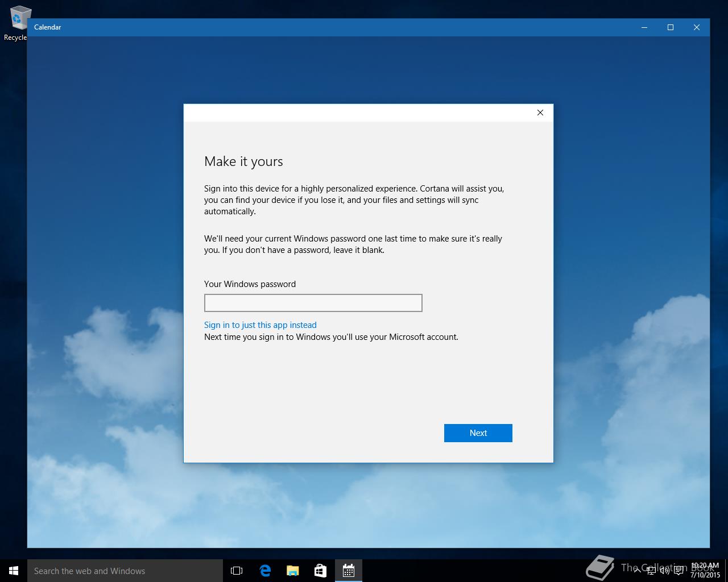The height and width of the screenshot is (582, 728).
Task: Open 'Sign in to just this app instead' link
Action: click(260, 325)
